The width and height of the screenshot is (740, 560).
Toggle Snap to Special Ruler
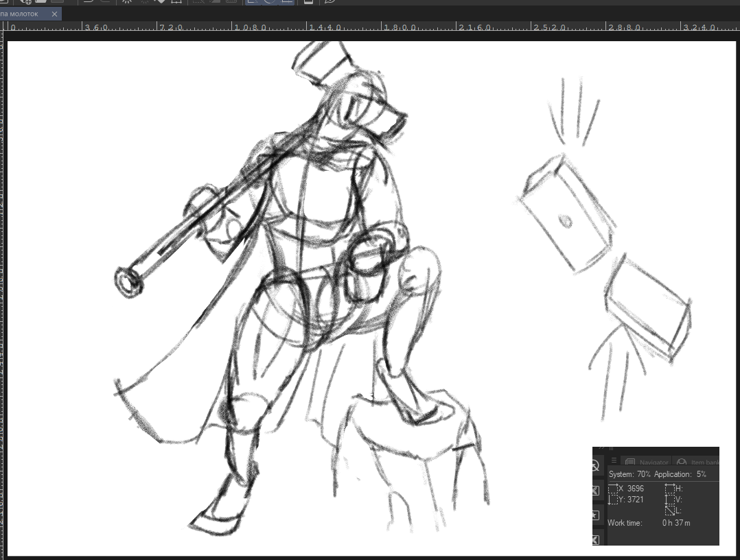269,2
